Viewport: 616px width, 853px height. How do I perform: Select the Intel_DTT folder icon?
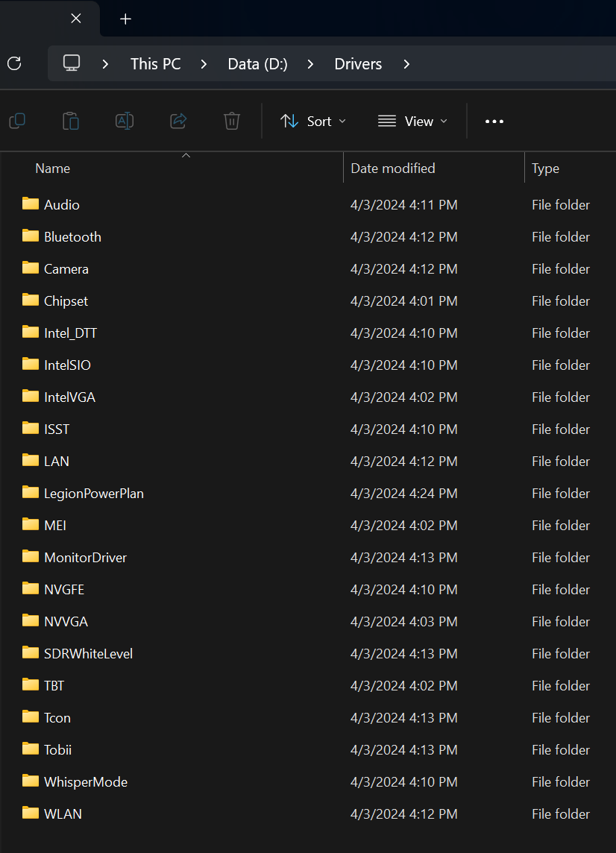tap(31, 333)
